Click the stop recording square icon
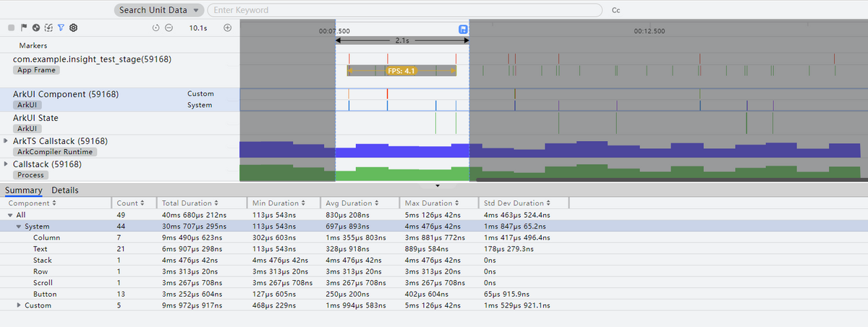 tap(11, 27)
